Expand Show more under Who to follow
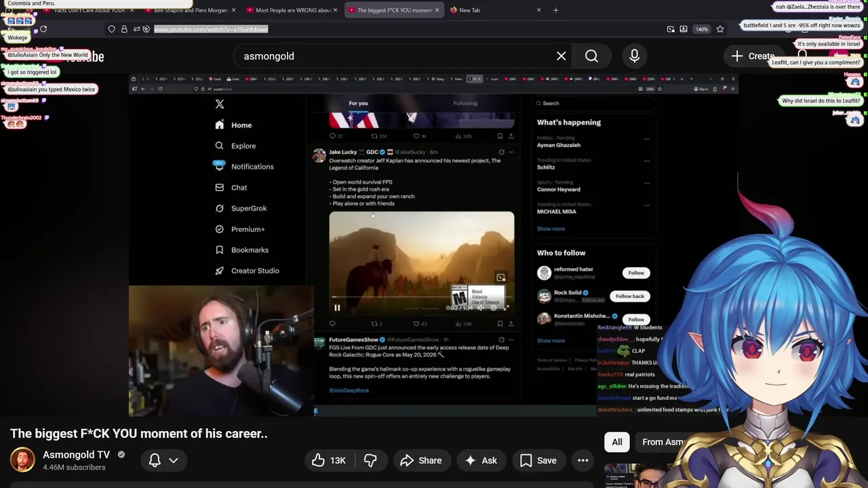This screenshot has height=488, width=868. tap(551, 341)
